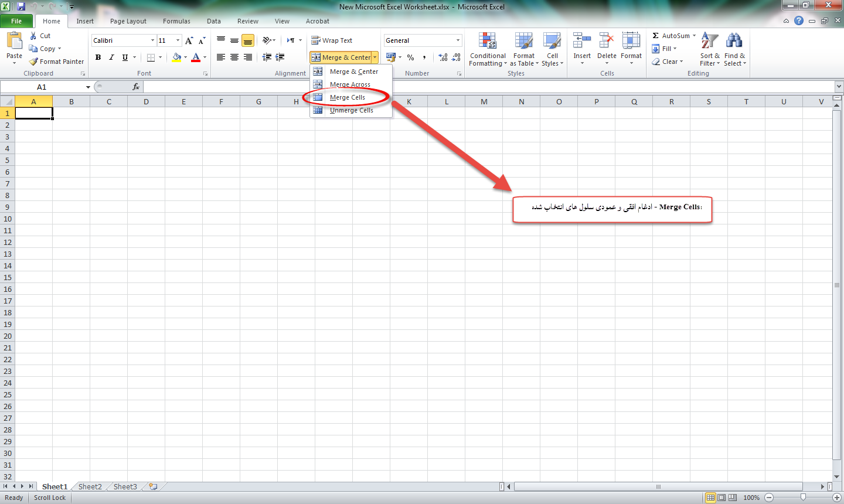This screenshot has width=844, height=504.
Task: Expand the General number format dropdown
Action: [x=458, y=40]
